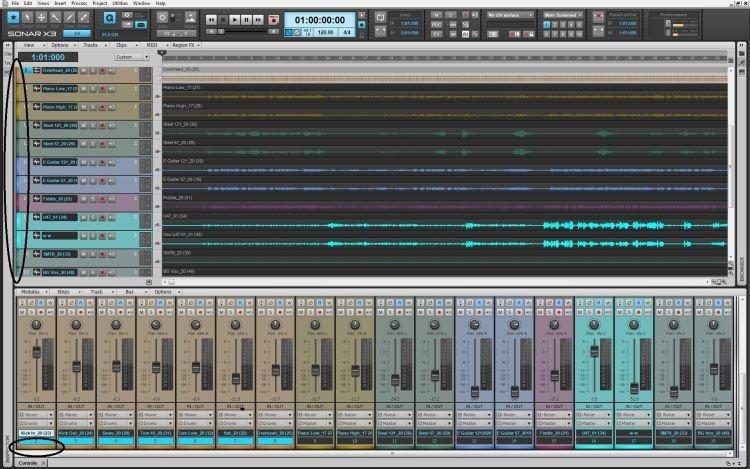Open Track View's Clips dropdown menu

click(124, 45)
